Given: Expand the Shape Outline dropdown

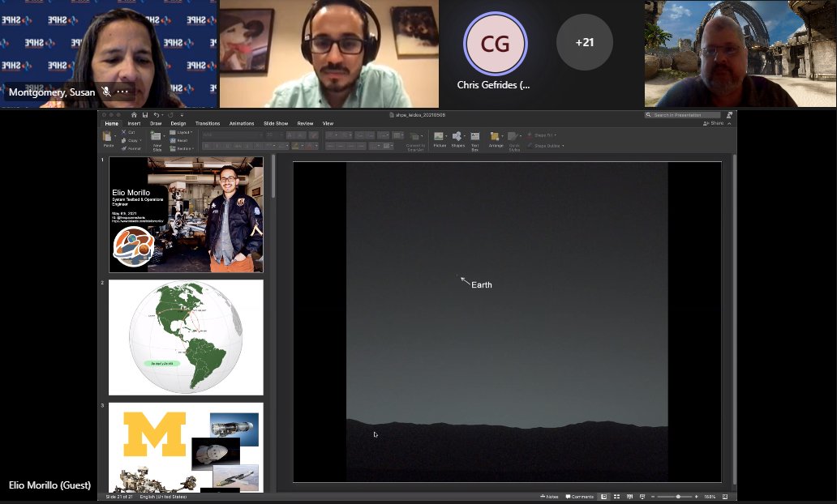Looking at the screenshot, I should tap(545, 146).
